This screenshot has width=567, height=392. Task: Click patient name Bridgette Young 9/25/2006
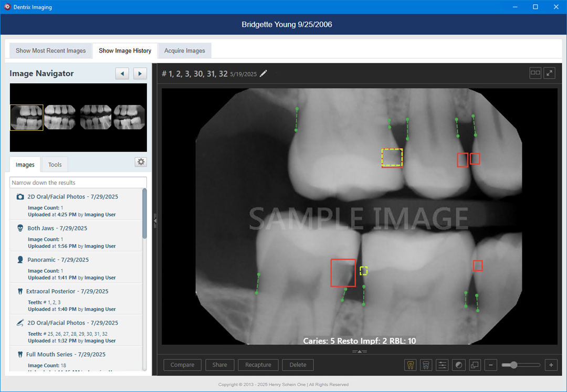point(287,25)
